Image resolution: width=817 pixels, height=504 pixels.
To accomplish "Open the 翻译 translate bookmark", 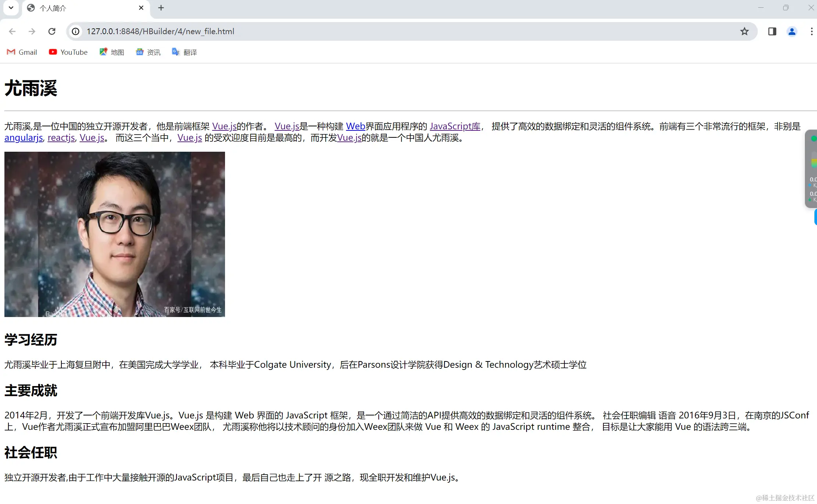I will pos(185,52).
